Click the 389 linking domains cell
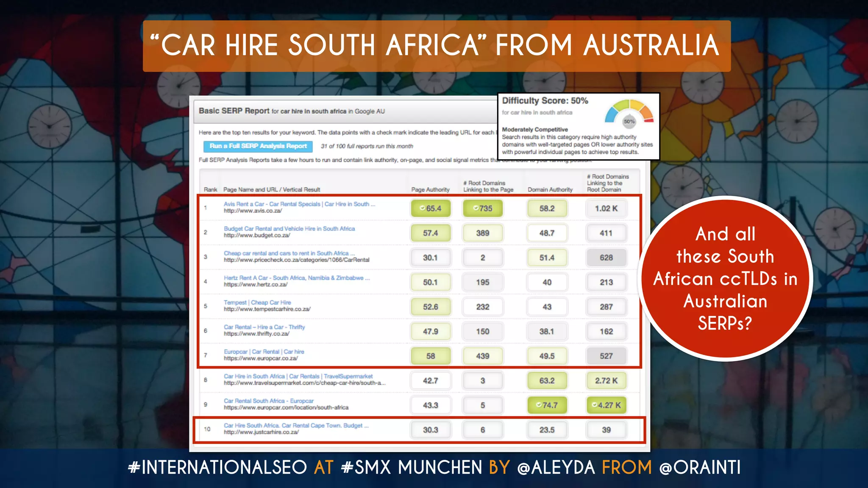Screen dimensions: 868x488 pyautogui.click(x=483, y=233)
